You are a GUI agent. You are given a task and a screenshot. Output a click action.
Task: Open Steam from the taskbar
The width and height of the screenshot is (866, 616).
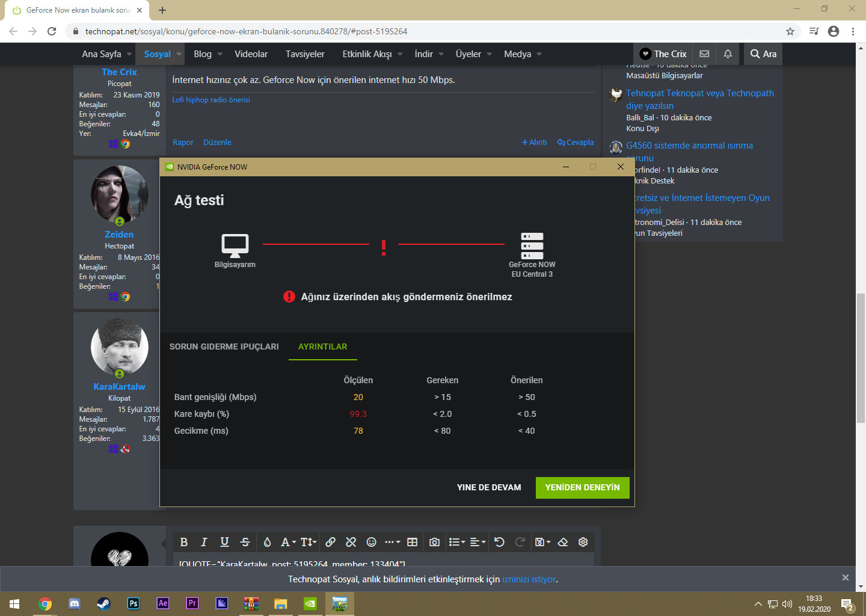pyautogui.click(x=104, y=603)
